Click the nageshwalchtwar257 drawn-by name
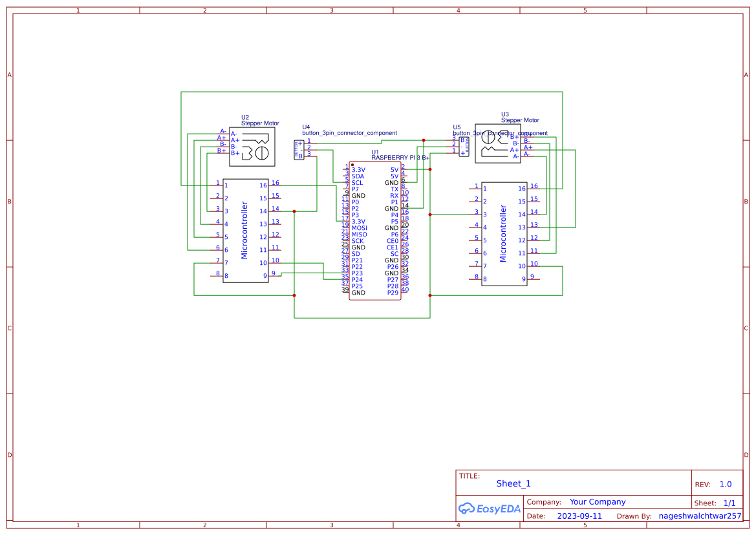756x535 pixels. 700,516
